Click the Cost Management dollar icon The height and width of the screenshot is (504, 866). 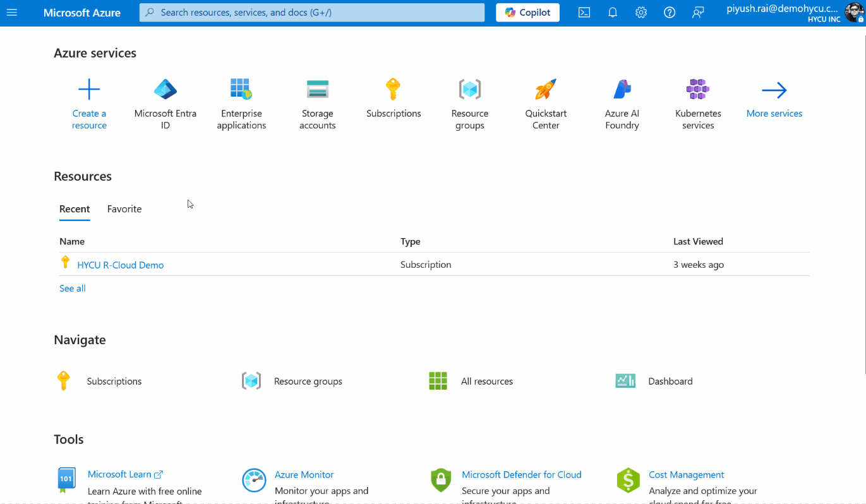628,480
